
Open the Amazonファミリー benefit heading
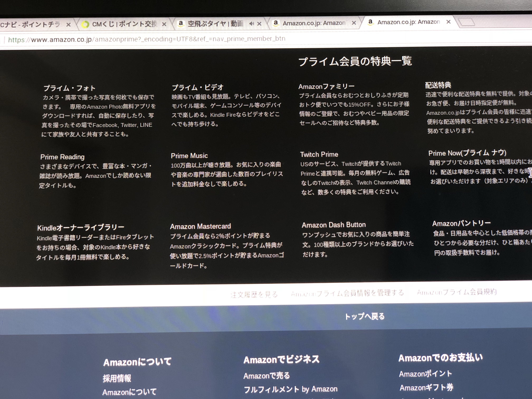click(x=326, y=86)
